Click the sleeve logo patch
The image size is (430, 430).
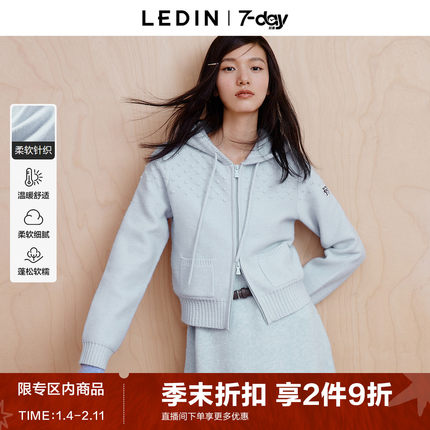pyautogui.click(x=323, y=192)
